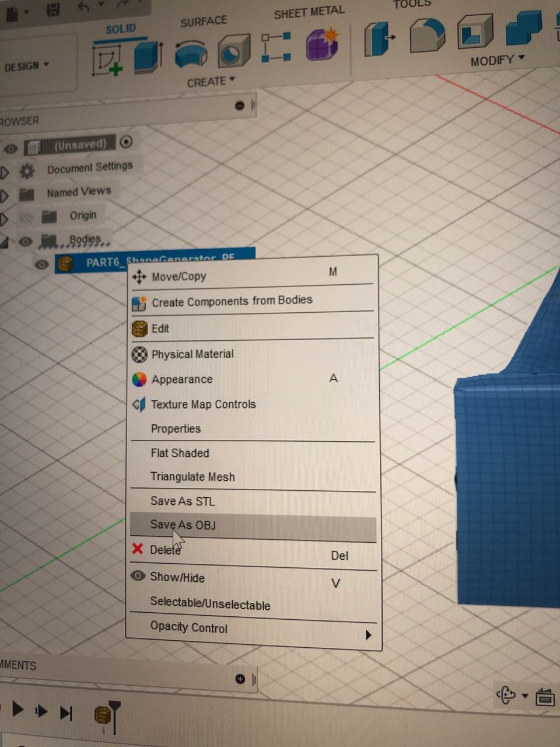Open the Design workspace dropdown
The image size is (560, 747).
click(26, 67)
